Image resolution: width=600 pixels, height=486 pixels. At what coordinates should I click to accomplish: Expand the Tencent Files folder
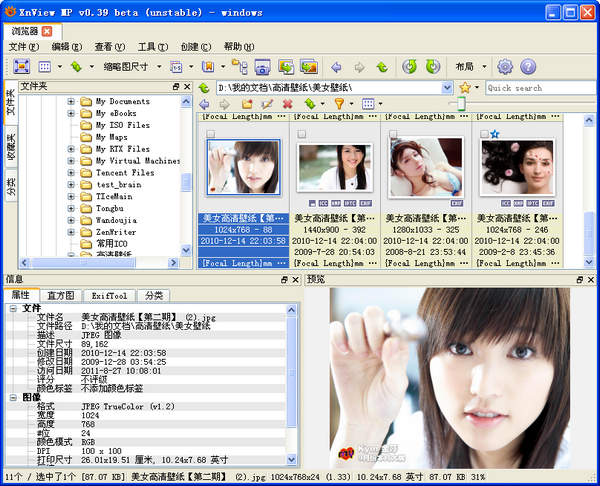71,173
